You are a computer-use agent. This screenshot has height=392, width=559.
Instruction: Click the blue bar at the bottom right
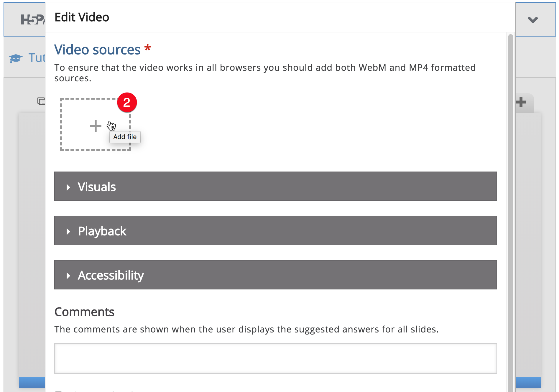click(x=528, y=382)
